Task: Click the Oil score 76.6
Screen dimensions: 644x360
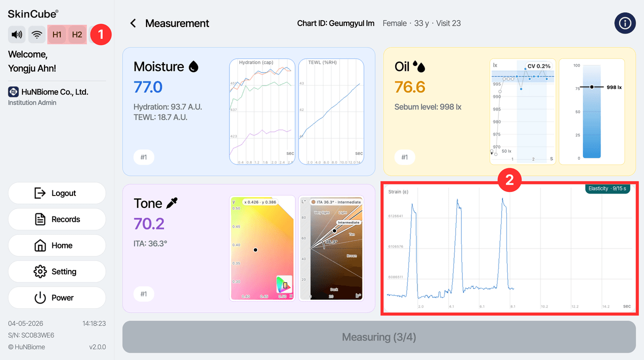Action: coord(409,87)
